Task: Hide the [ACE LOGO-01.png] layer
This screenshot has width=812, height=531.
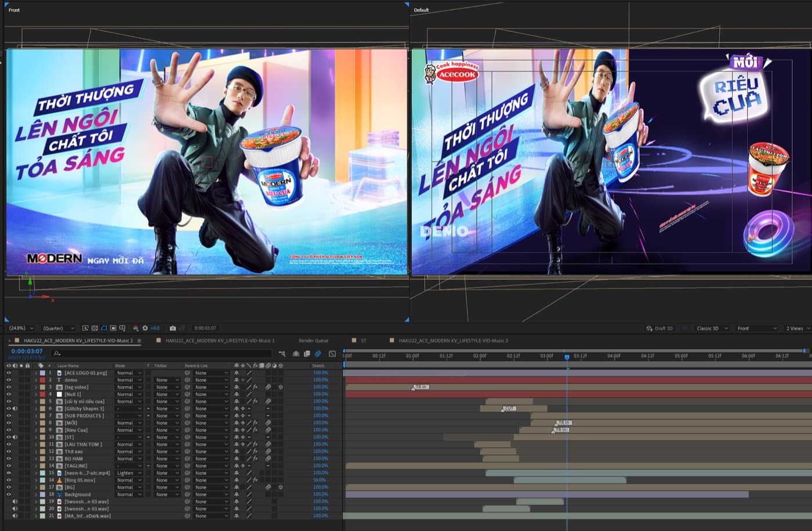Action: tap(9, 373)
